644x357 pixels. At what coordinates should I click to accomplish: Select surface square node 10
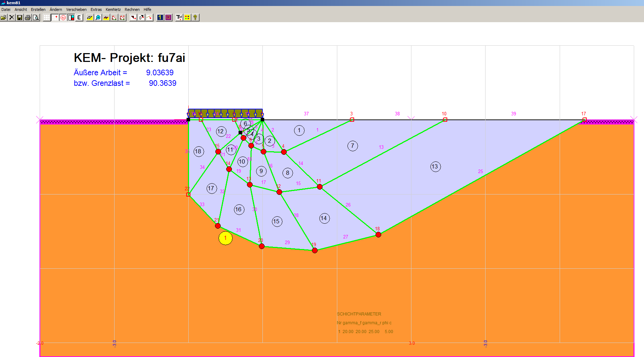pyautogui.click(x=445, y=120)
